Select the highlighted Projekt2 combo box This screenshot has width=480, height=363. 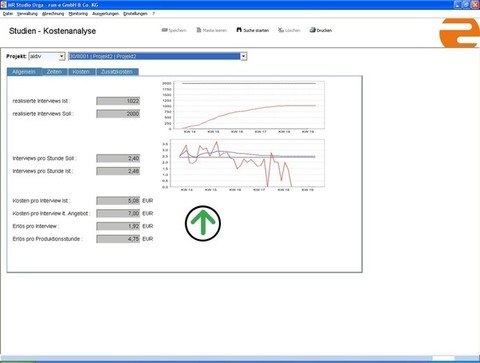coord(157,56)
